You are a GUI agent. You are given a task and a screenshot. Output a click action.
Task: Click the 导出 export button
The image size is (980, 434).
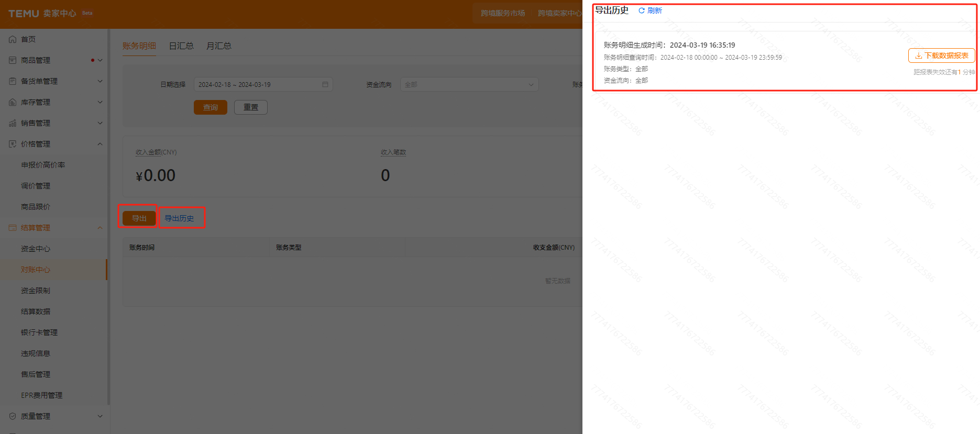point(139,218)
